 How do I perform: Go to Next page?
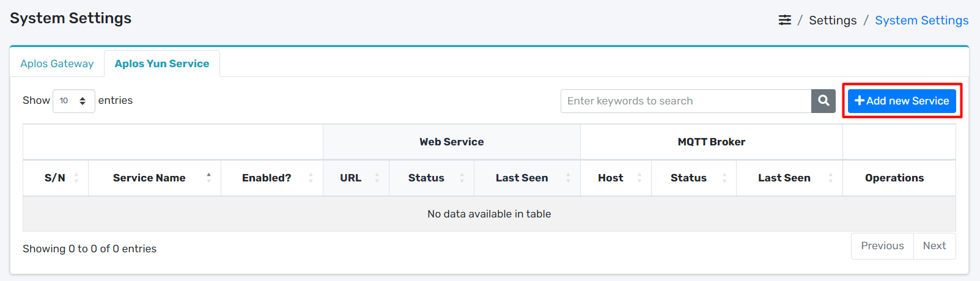click(x=934, y=246)
